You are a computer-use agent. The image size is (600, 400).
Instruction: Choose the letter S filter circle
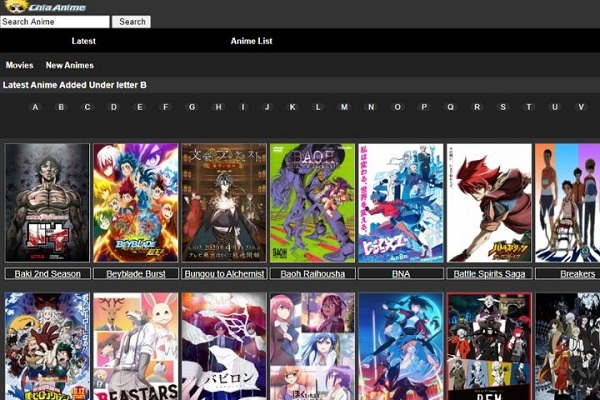click(503, 107)
